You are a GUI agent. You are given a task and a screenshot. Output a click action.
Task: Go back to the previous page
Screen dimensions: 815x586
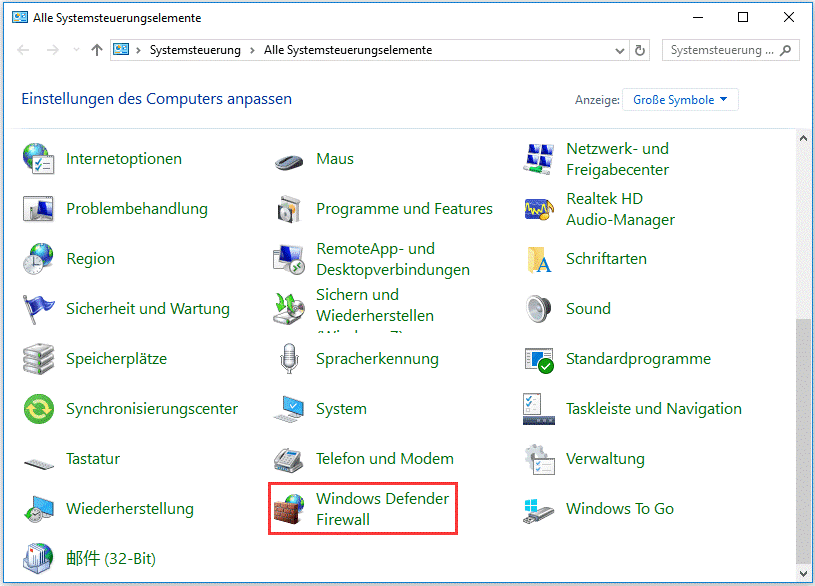[x=23, y=50]
